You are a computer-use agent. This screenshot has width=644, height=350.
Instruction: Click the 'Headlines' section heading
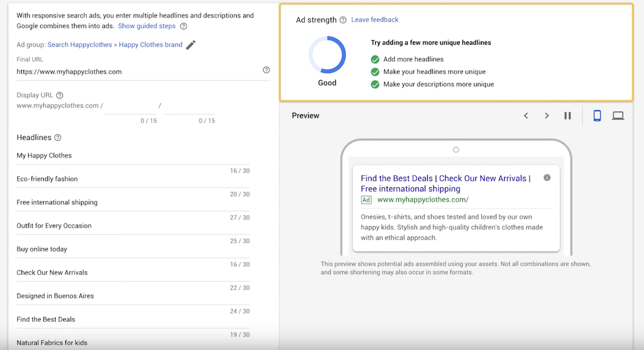(34, 138)
